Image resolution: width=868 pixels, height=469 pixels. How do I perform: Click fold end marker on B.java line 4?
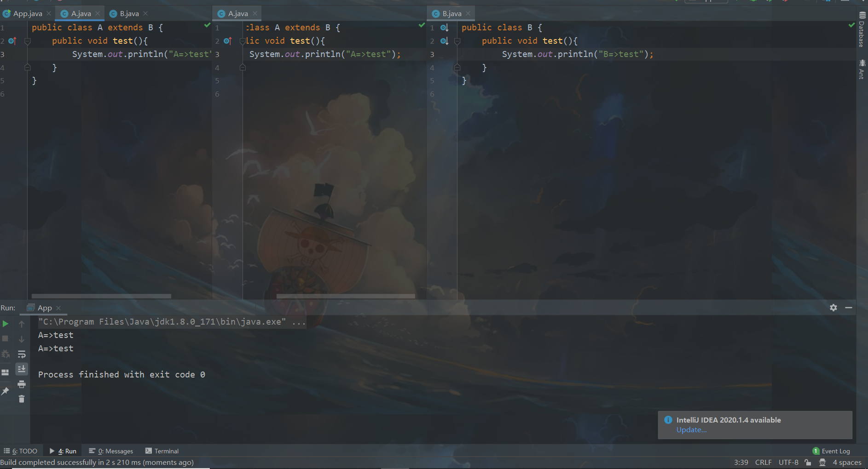pyautogui.click(x=457, y=68)
